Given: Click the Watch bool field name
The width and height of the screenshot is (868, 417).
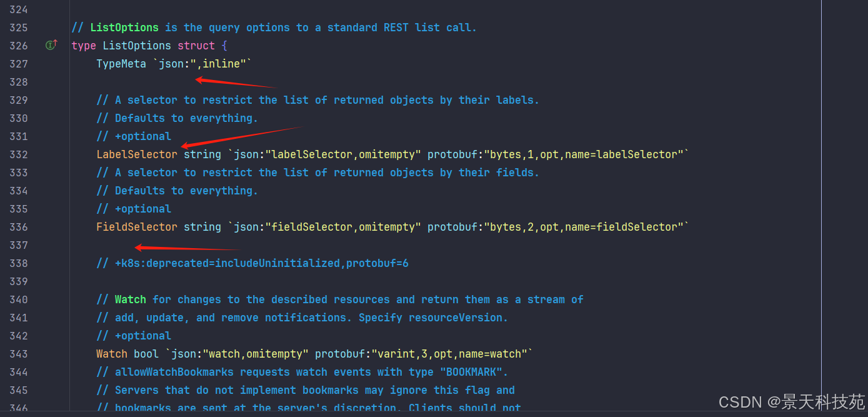Looking at the screenshot, I should pyautogui.click(x=111, y=354).
